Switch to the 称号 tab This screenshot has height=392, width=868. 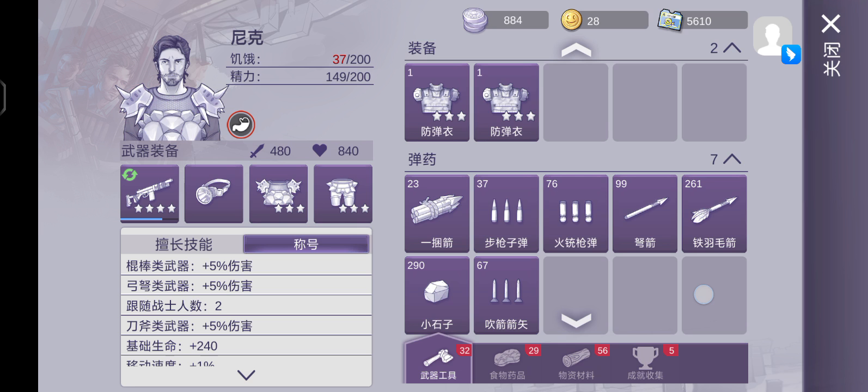306,244
